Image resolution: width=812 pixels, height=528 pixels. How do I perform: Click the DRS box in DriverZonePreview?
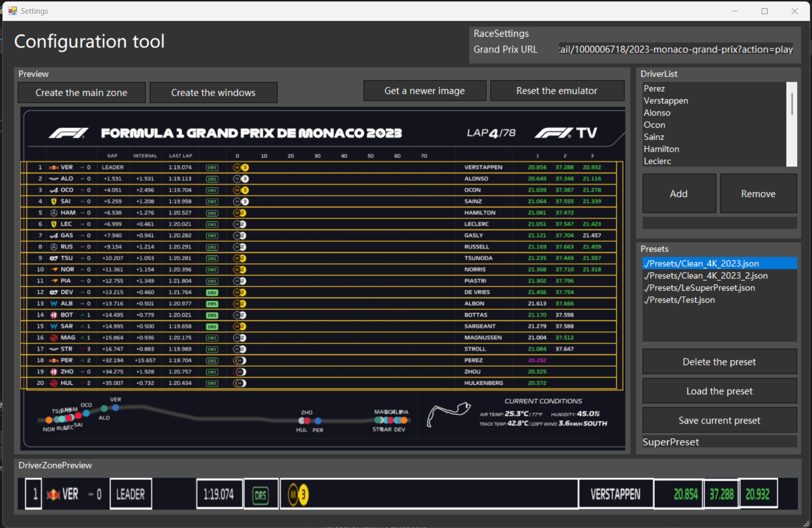(261, 494)
